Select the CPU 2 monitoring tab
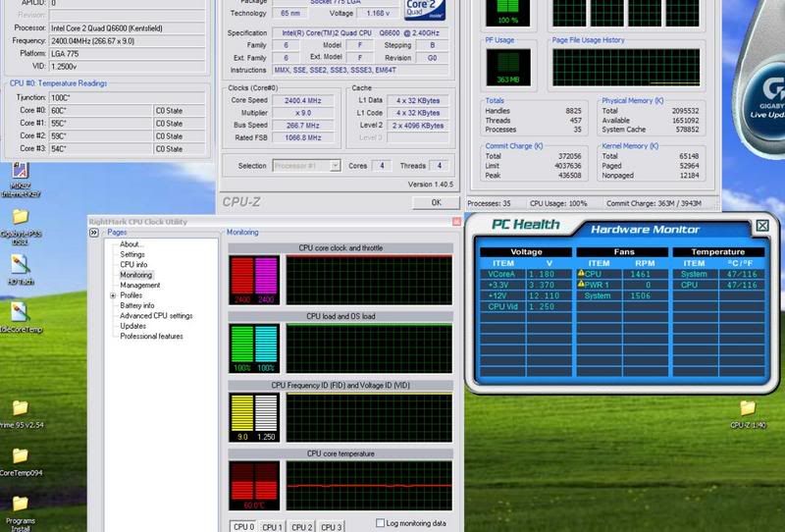785x532 pixels. click(x=302, y=527)
